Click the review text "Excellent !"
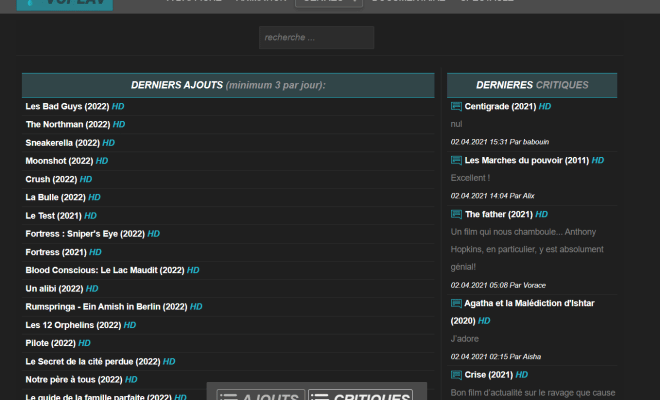Screen dimensions: 660x400 pos(470,178)
